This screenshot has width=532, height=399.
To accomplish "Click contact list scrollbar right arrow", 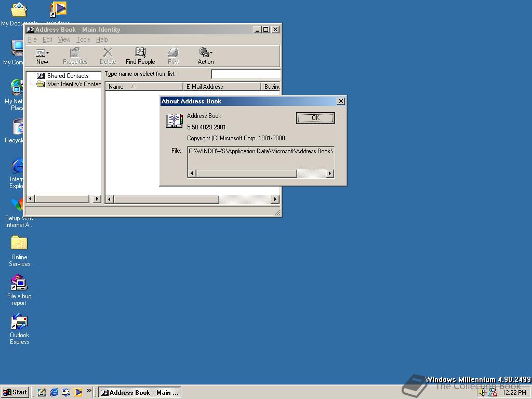I will point(275,199).
